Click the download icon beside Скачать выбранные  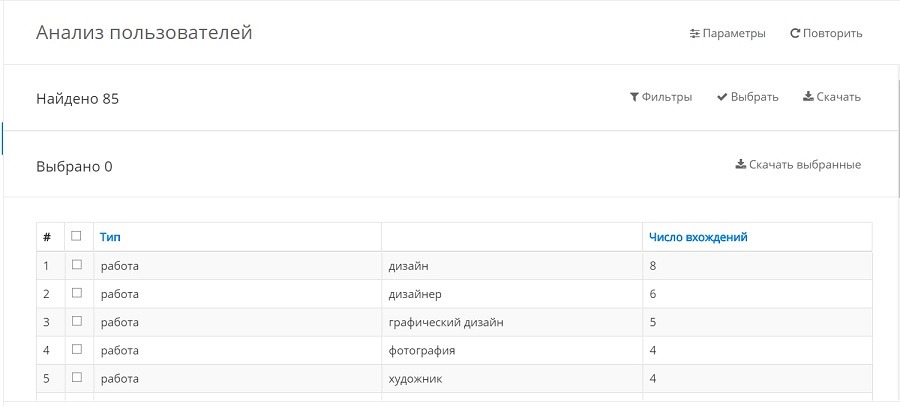741,164
